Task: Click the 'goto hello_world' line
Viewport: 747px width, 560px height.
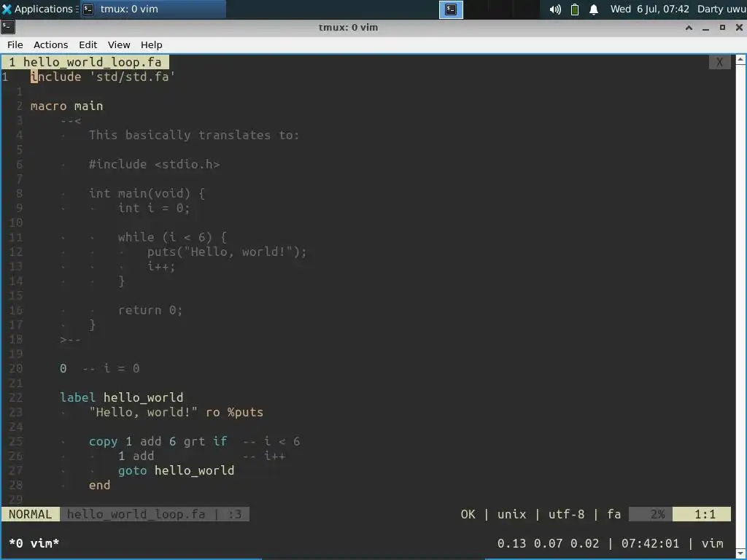Action: click(176, 470)
